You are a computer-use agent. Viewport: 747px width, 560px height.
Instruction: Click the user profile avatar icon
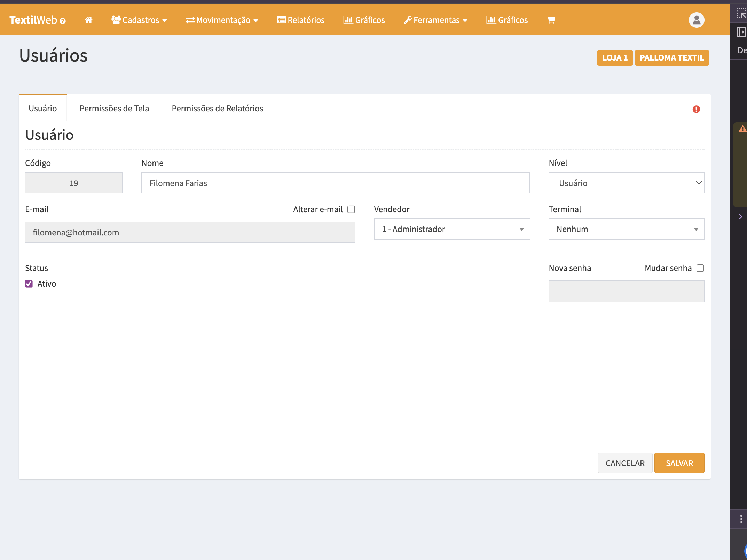(696, 20)
